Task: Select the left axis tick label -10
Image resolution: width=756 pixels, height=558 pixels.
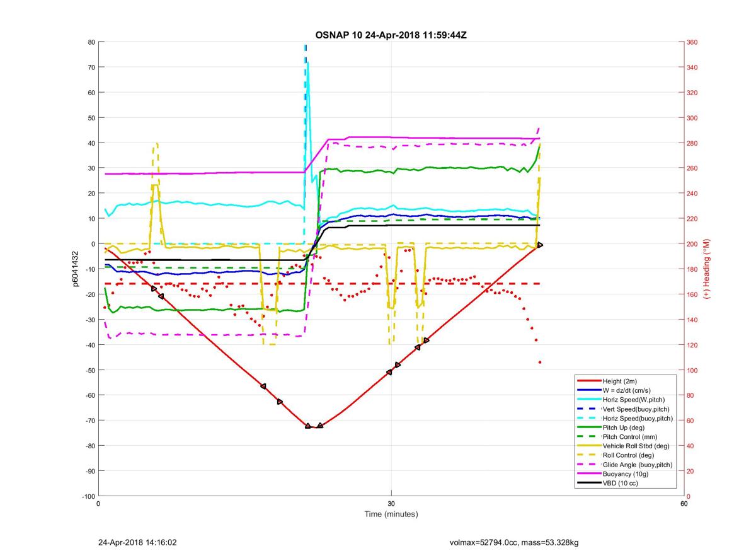Action: coord(90,269)
